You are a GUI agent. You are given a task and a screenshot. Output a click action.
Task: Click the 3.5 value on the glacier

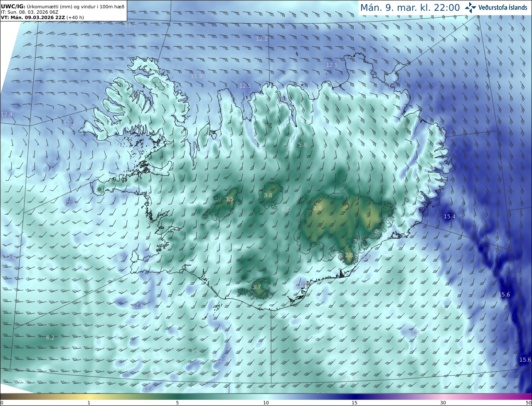pyautogui.click(x=229, y=199)
